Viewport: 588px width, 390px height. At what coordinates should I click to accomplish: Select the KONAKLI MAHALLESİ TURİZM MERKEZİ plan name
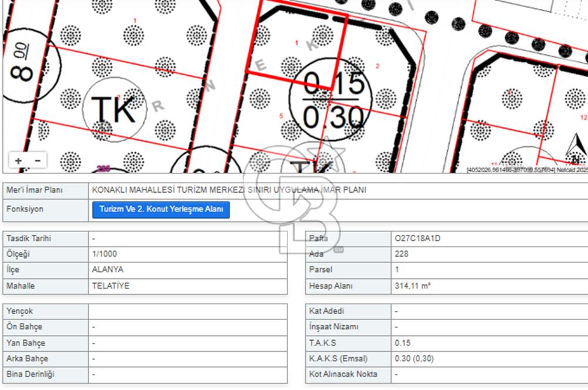(229, 190)
